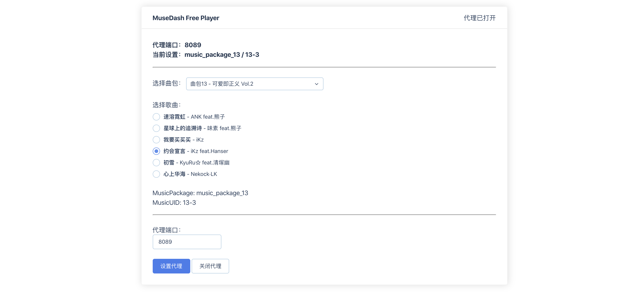The image size is (644, 295).
Task: Click the 代理已打开 status text
Action: (479, 18)
